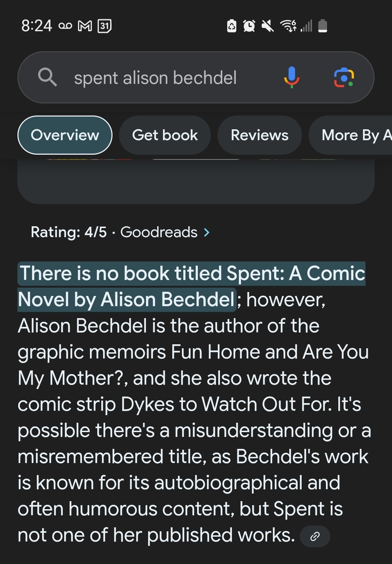This screenshot has height=564, width=392.
Task: Switch to the Get book tab
Action: [x=165, y=135]
